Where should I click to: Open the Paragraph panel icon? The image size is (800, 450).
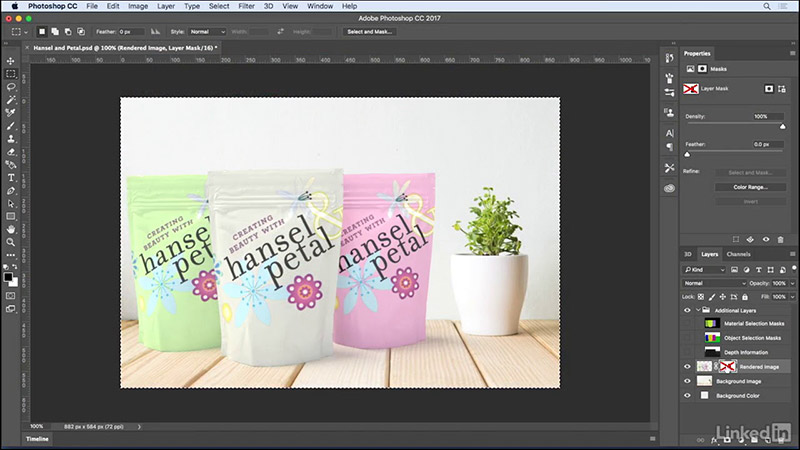669,147
